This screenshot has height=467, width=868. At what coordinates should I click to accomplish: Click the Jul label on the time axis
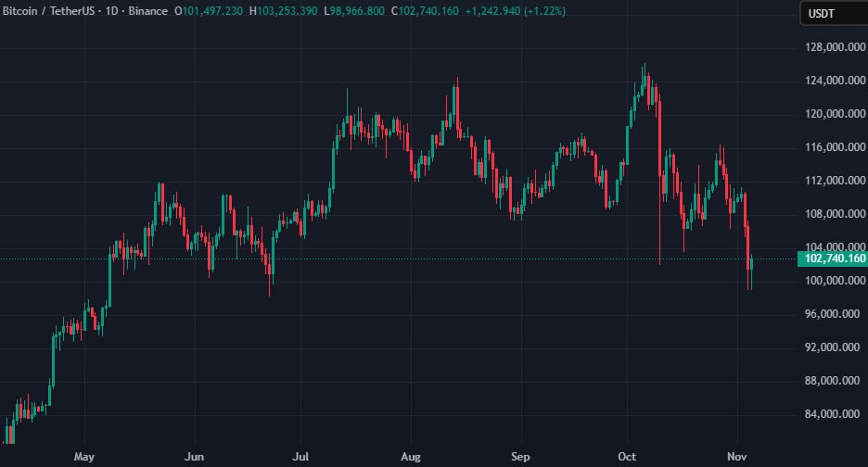(301, 457)
